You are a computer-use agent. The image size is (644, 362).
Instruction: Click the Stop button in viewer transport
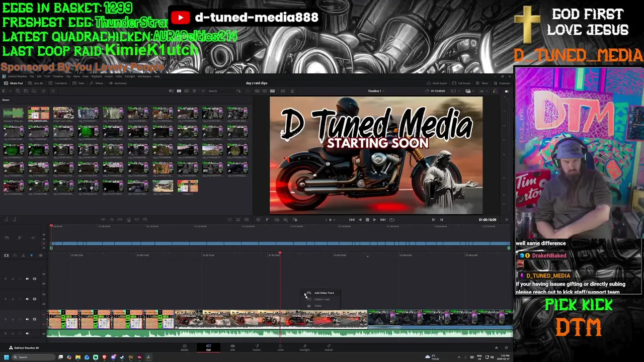[367, 220]
